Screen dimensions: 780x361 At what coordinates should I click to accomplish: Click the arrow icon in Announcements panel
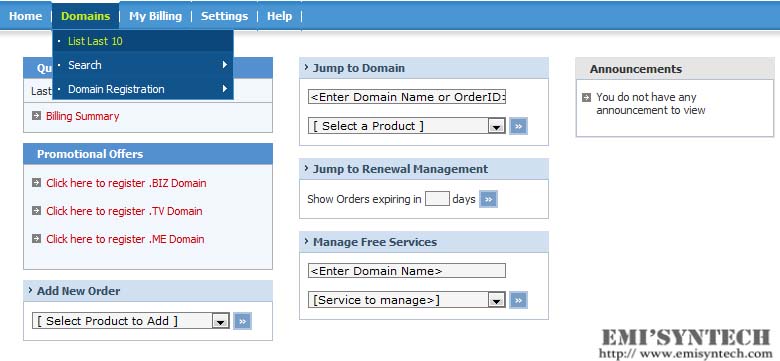tap(586, 97)
